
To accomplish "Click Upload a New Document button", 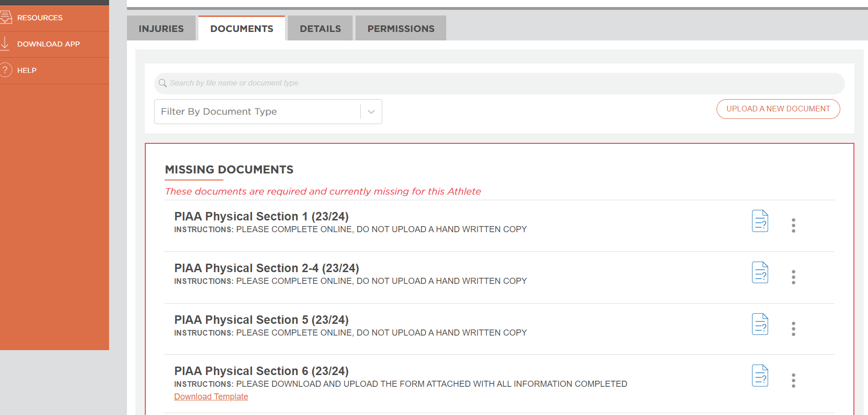I will 778,109.
